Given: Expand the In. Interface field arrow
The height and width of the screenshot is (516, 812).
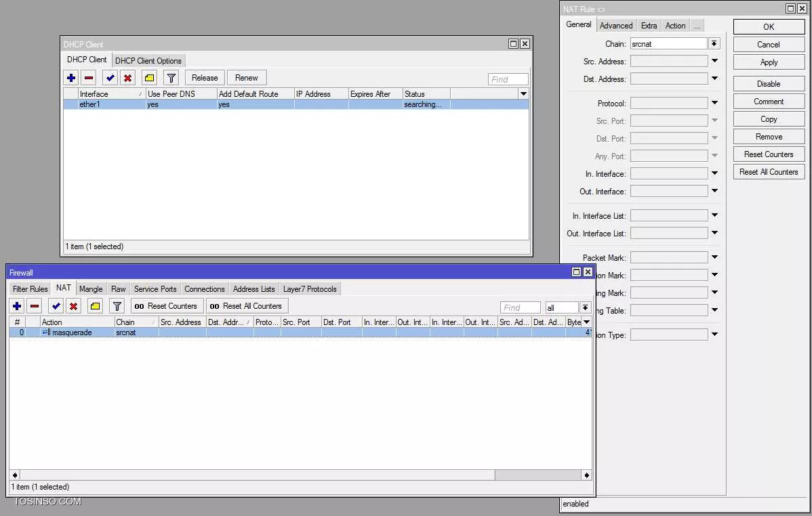Looking at the screenshot, I should 714,173.
